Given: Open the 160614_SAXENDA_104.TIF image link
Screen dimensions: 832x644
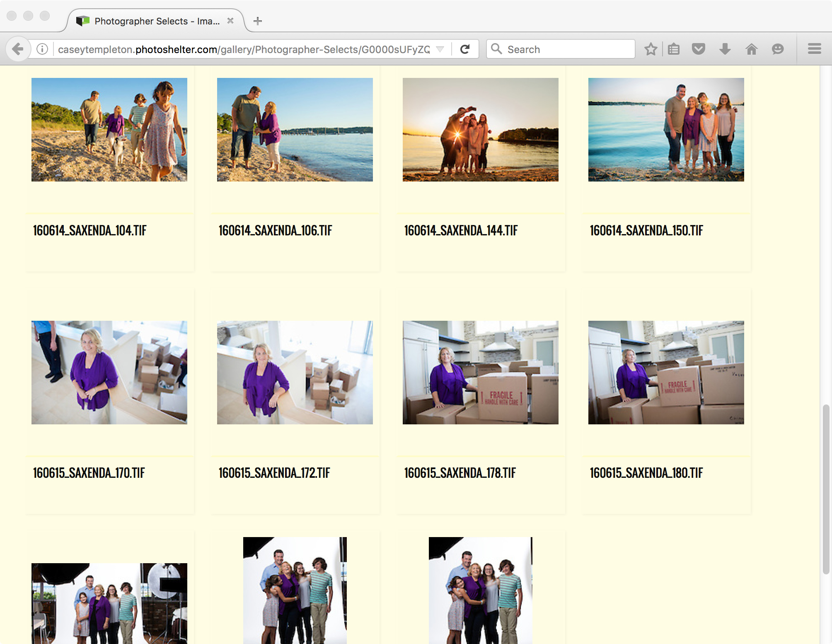Looking at the screenshot, I should click(x=90, y=230).
